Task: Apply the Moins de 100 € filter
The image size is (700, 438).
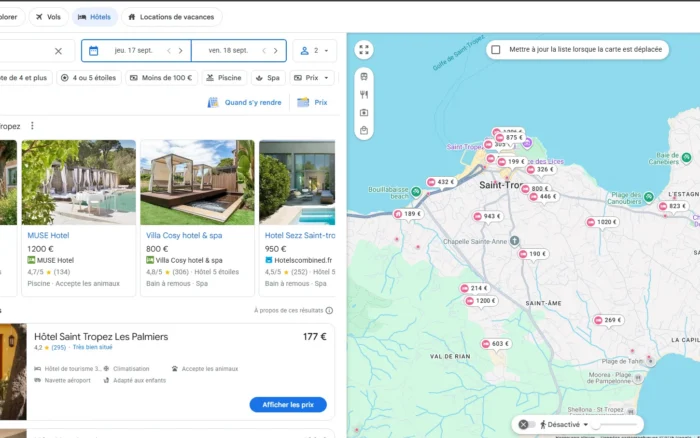Action: click(x=161, y=78)
